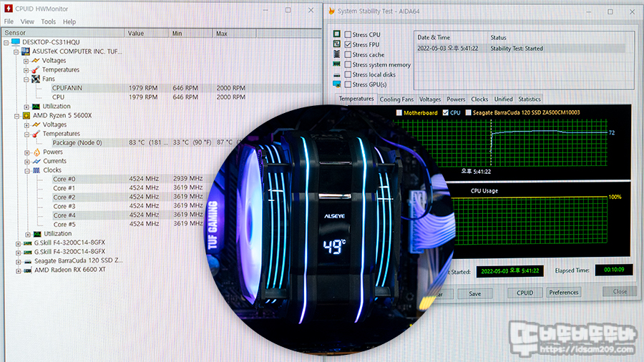Image resolution: width=644 pixels, height=362 pixels.
Task: Expand the Seagate BarraCuda 120 SSD node
Action: pyautogui.click(x=18, y=262)
